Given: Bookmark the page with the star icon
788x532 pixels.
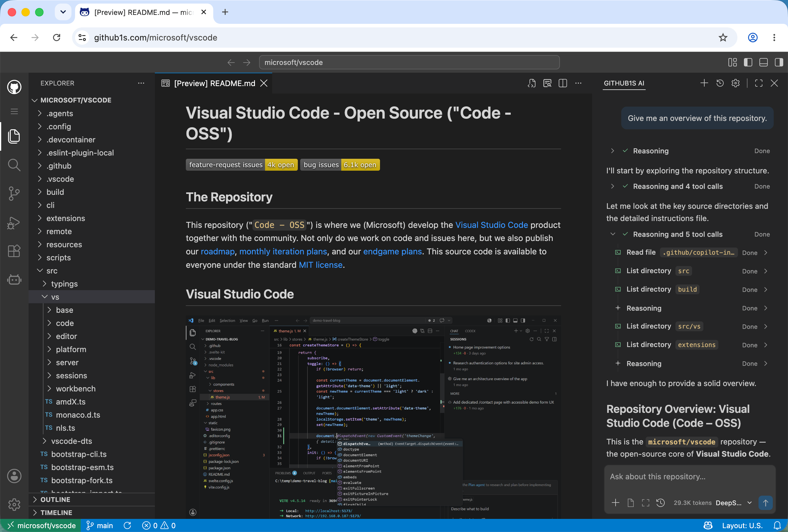Looking at the screenshot, I should pos(723,37).
